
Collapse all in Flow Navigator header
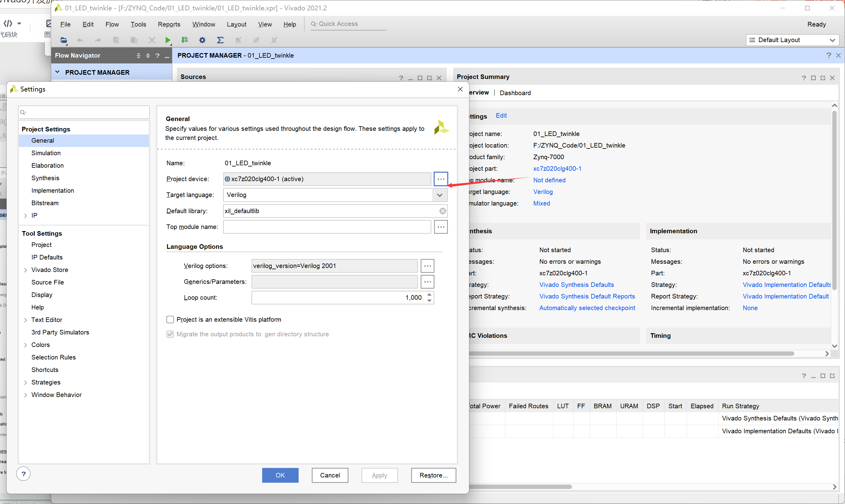tap(138, 55)
